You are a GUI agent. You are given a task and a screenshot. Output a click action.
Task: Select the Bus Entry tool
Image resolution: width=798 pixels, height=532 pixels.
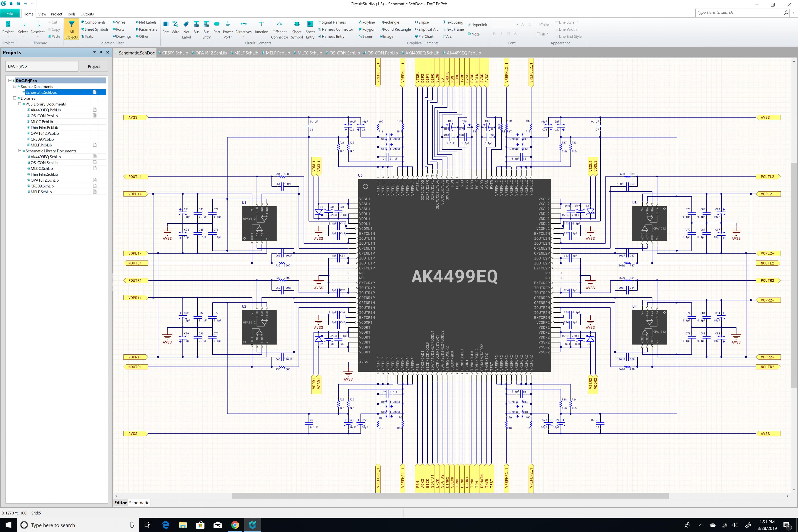206,30
